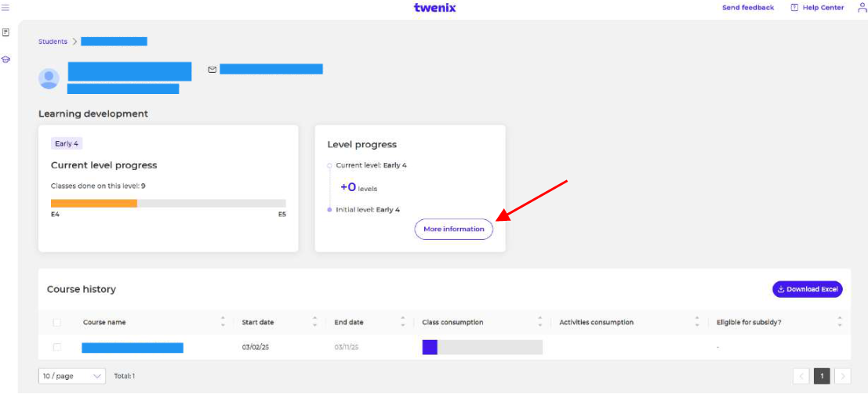Click the E5 progress end label
This screenshot has height=394, width=868.
pyautogui.click(x=281, y=214)
